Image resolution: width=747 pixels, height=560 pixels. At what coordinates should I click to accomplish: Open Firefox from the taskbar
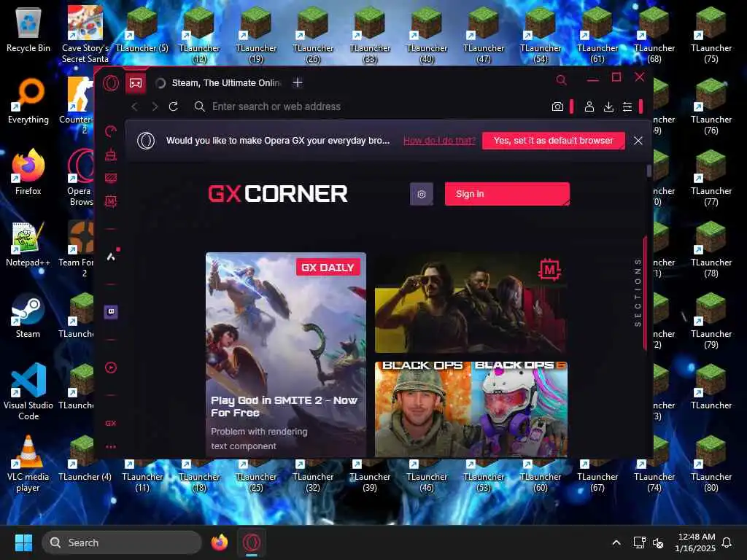[x=219, y=542]
